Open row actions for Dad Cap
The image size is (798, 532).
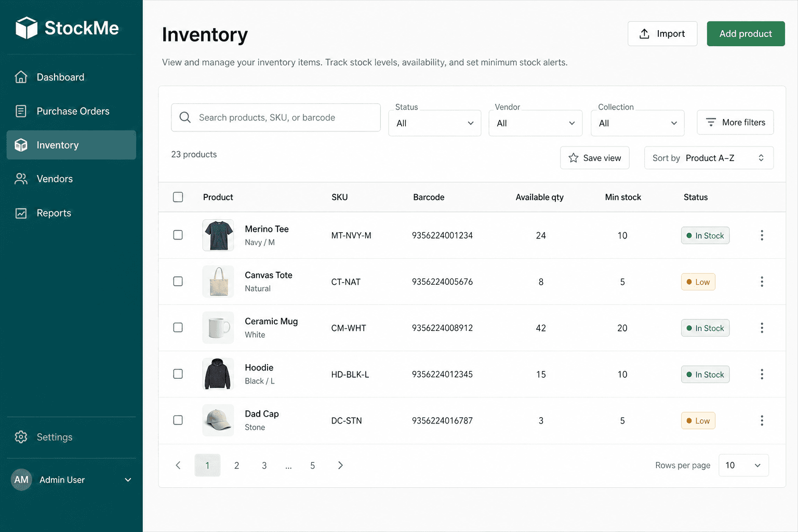pyautogui.click(x=762, y=420)
